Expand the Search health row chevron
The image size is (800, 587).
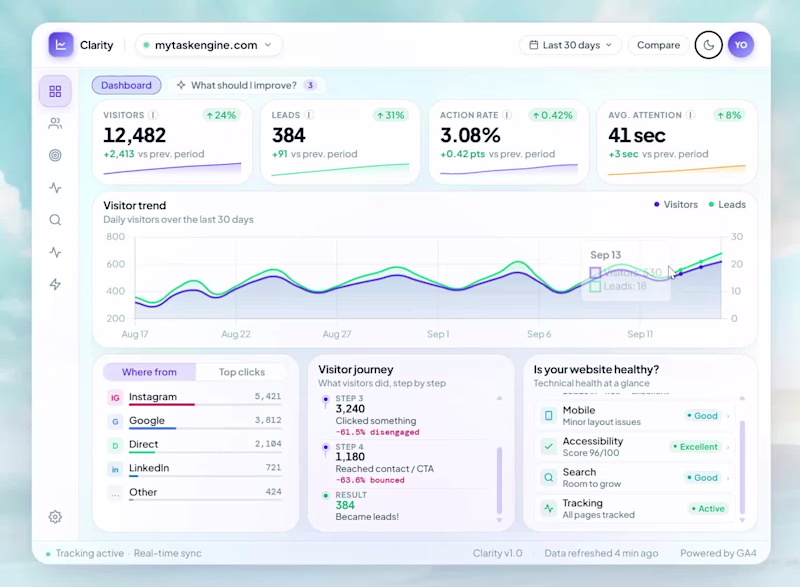[x=728, y=478]
